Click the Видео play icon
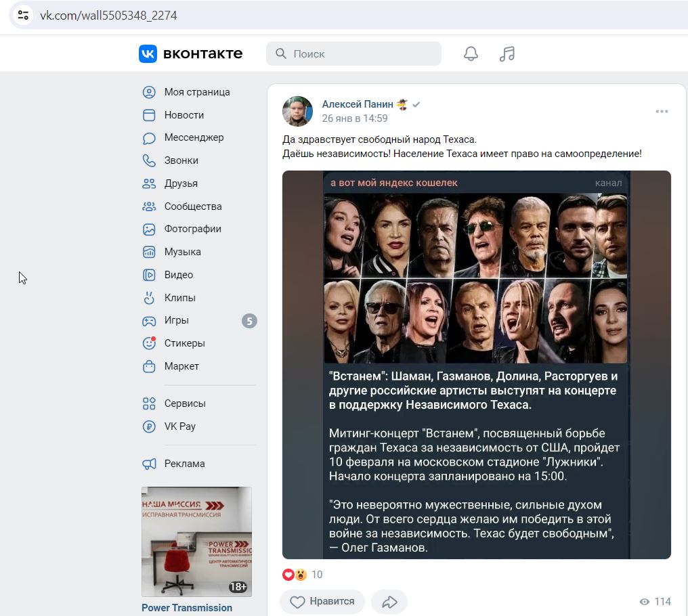Screen dimensions: 688x616 coord(149,275)
